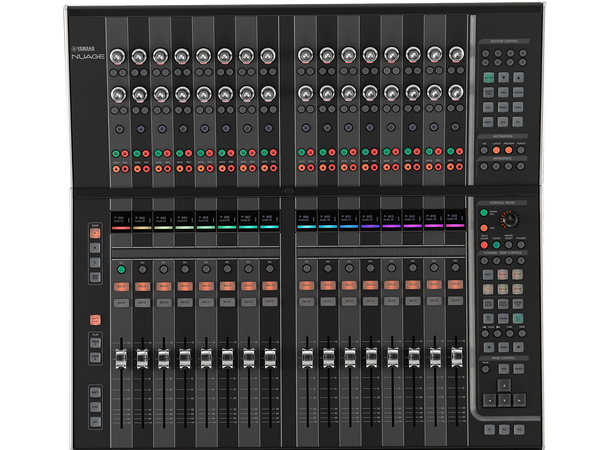This screenshot has height=450, width=610.
Task: Mute channel 3 using its MUTE button
Action: point(164,302)
